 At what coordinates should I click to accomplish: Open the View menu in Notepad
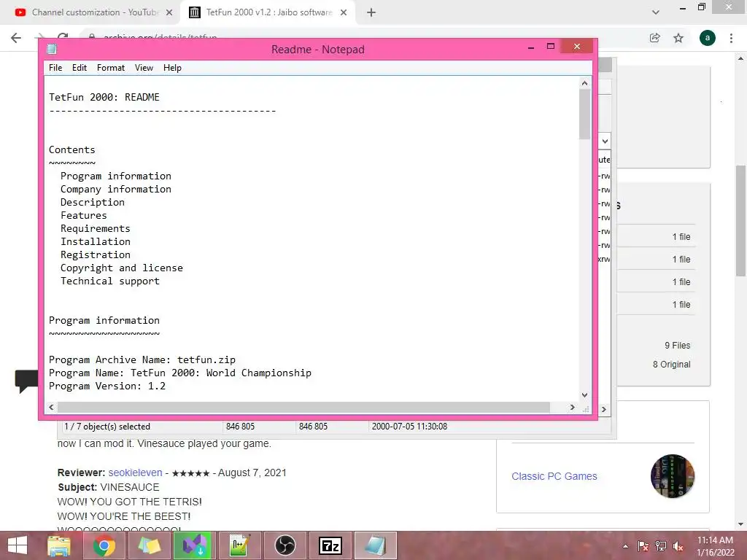(x=144, y=68)
